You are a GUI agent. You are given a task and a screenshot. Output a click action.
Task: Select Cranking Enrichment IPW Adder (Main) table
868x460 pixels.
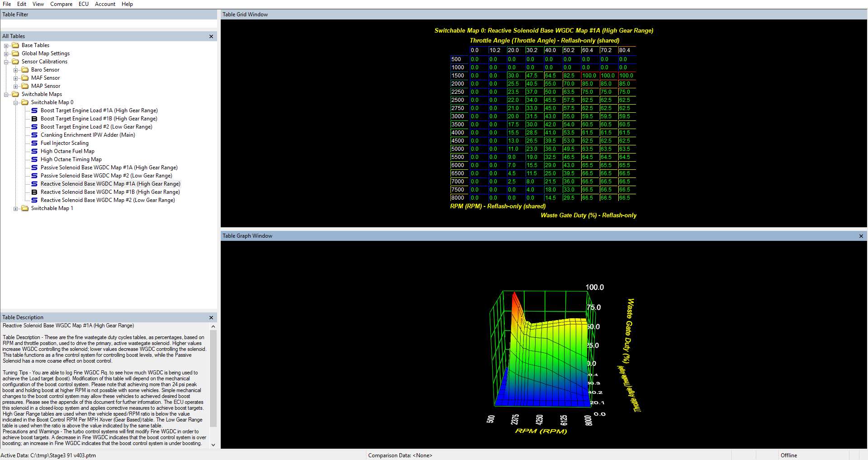(88, 135)
